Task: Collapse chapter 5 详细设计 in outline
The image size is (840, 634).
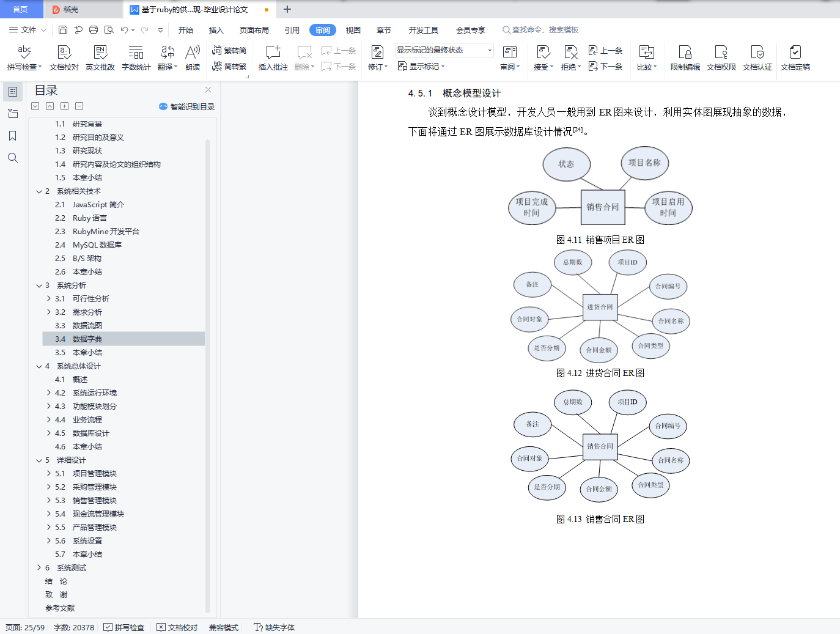Action: pyautogui.click(x=39, y=460)
